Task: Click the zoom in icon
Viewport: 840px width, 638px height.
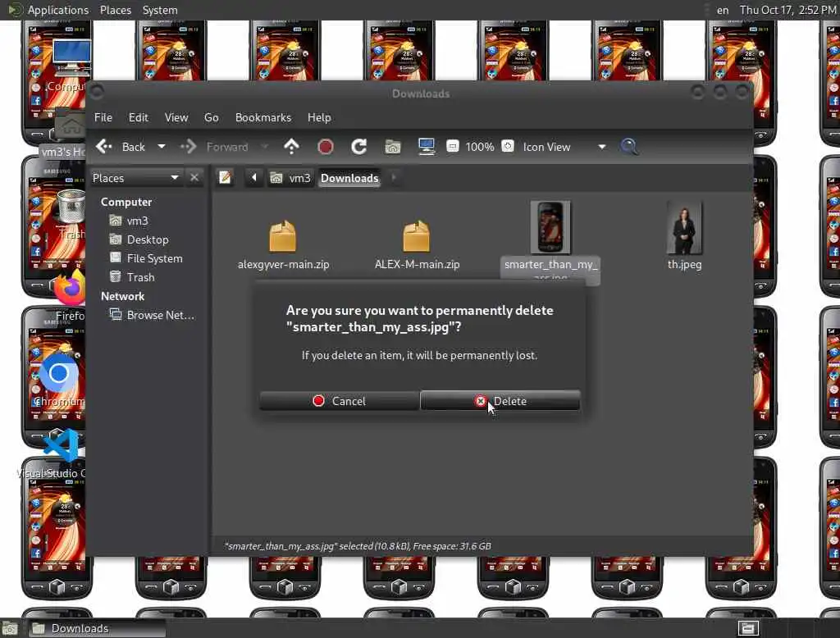Action: (x=508, y=146)
